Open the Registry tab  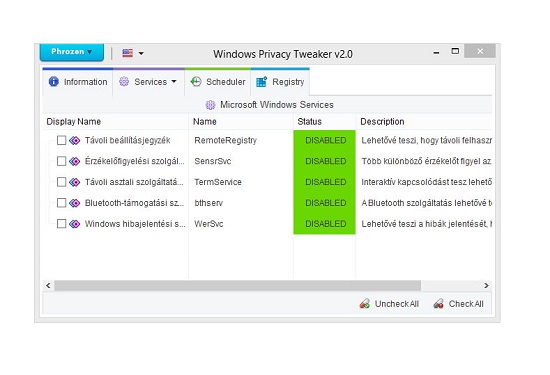[x=280, y=82]
